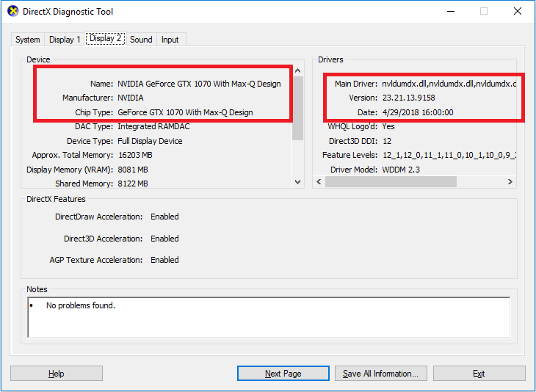536x392 pixels.
Task: Click Direct3D Acceleration Enabled value
Action: tap(164, 239)
